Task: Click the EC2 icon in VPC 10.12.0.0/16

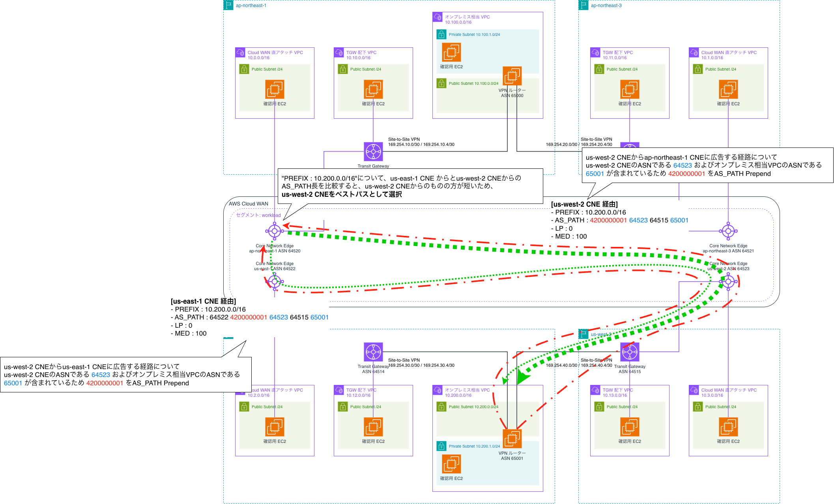Action: (x=373, y=427)
